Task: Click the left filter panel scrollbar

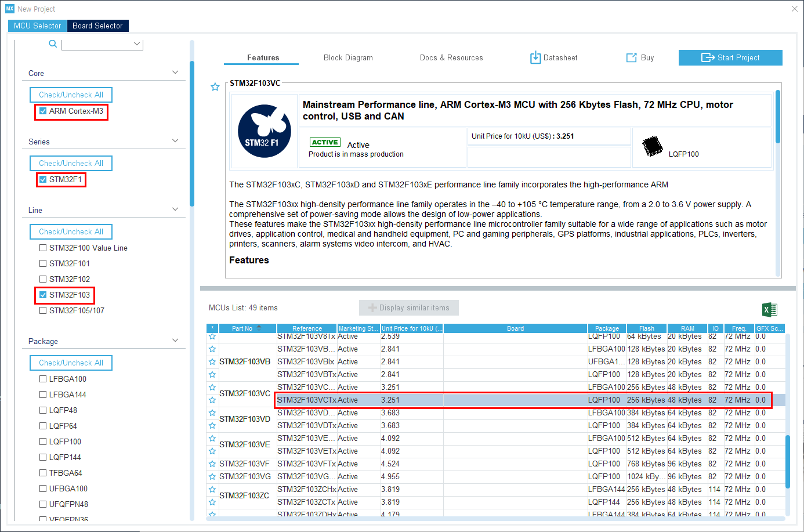Action: (x=192, y=133)
